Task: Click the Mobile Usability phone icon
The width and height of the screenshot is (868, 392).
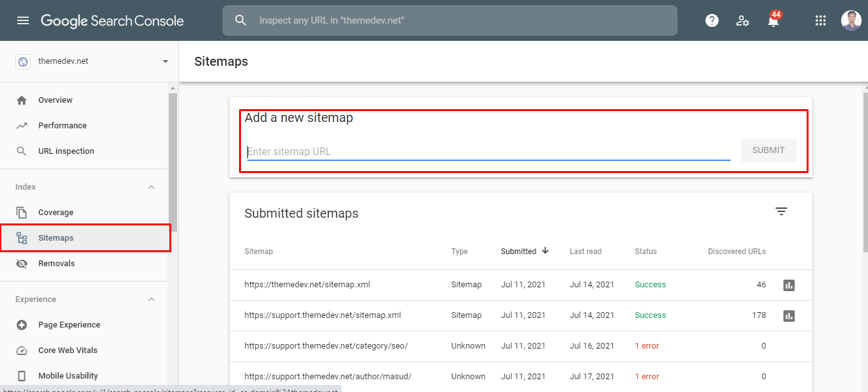Action: tap(22, 376)
